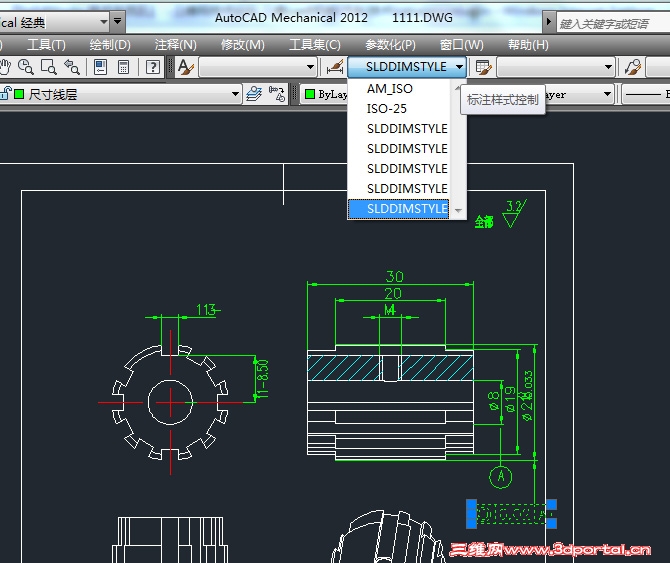Select the 113 dimension on gear view
The height and width of the screenshot is (563, 670).
(208, 310)
